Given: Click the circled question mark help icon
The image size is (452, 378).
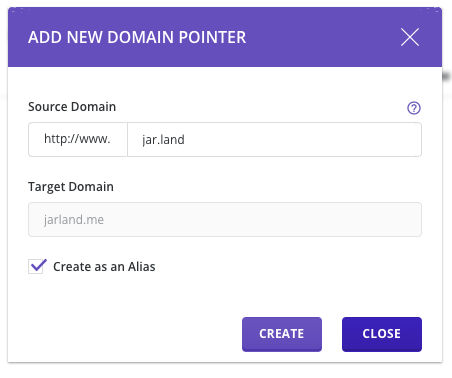Looking at the screenshot, I should point(414,108).
